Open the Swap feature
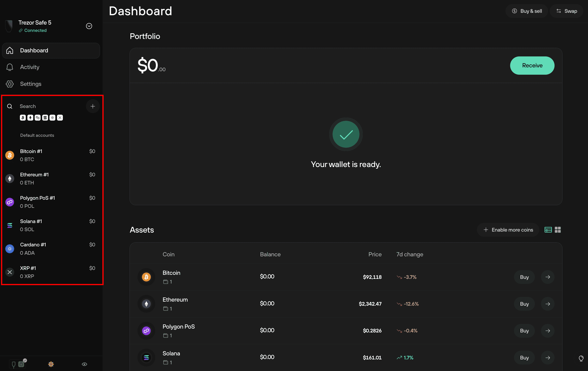This screenshot has width=588, height=371. point(567,11)
